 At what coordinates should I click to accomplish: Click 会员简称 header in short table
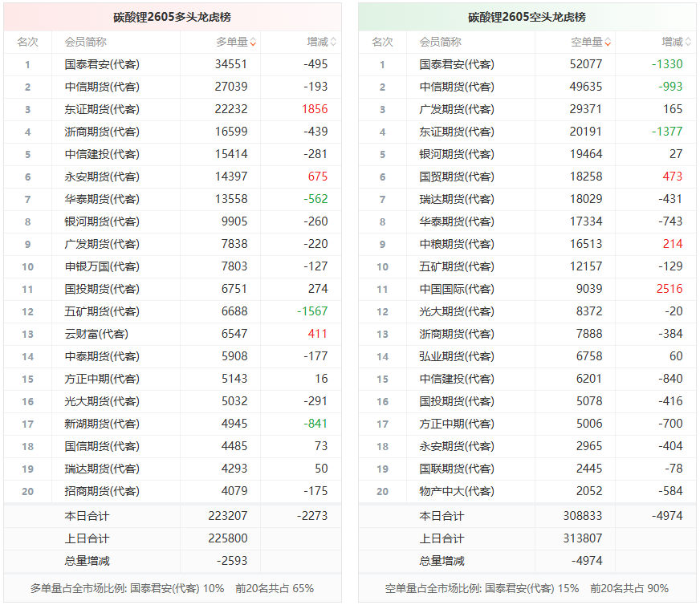tap(440, 42)
